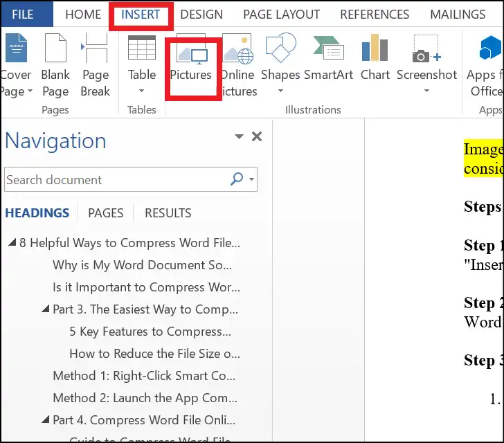This screenshot has width=504, height=443.
Task: Click the bold 'Steps' text in document
Action: (483, 206)
